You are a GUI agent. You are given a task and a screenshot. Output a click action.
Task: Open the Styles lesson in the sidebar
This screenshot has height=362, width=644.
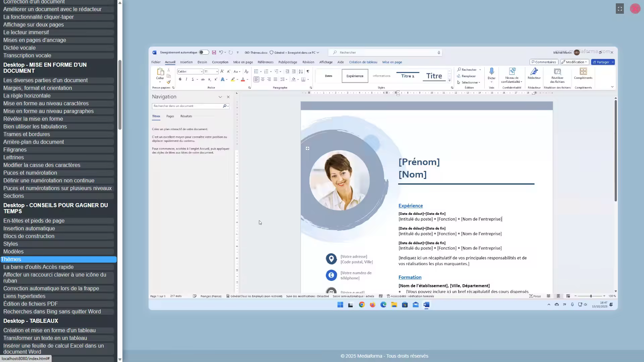11,244
